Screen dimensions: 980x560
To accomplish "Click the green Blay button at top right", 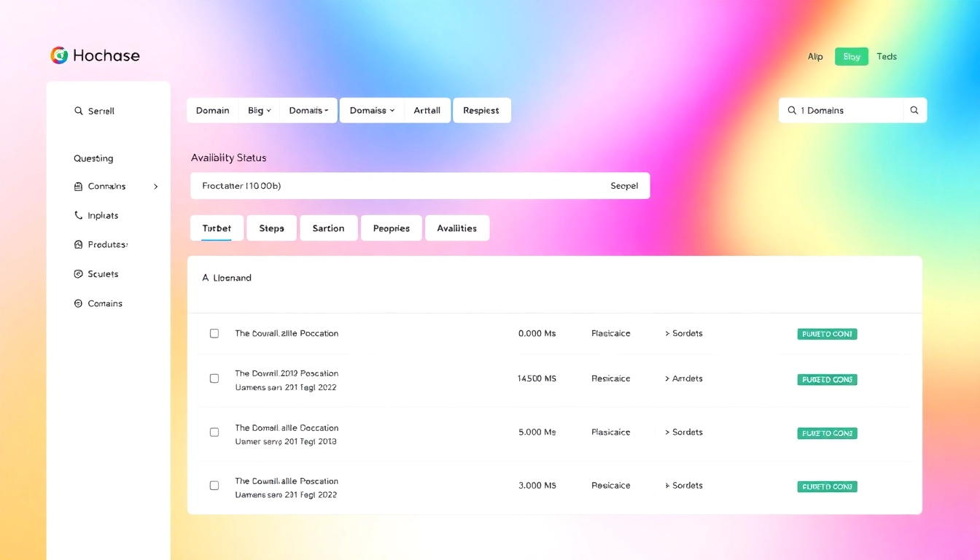I will pos(851,56).
